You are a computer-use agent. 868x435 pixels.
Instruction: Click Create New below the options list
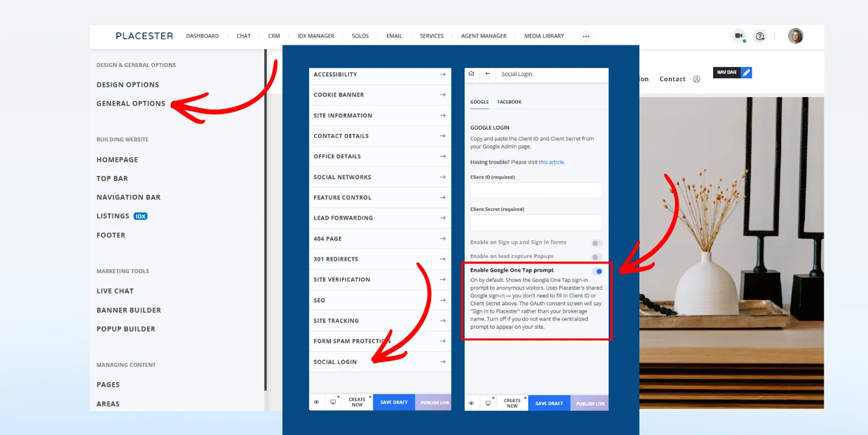[x=357, y=402]
